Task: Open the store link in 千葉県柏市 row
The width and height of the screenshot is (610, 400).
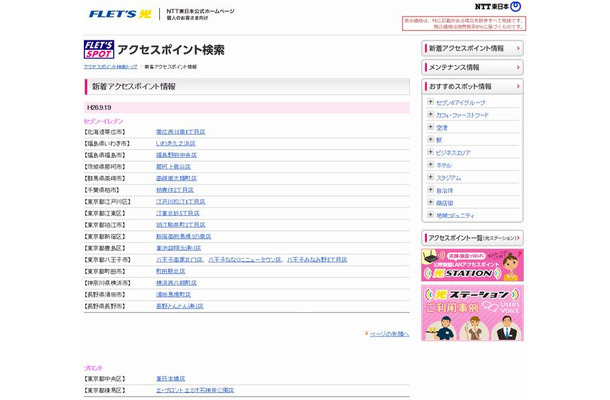Action: 175,190
